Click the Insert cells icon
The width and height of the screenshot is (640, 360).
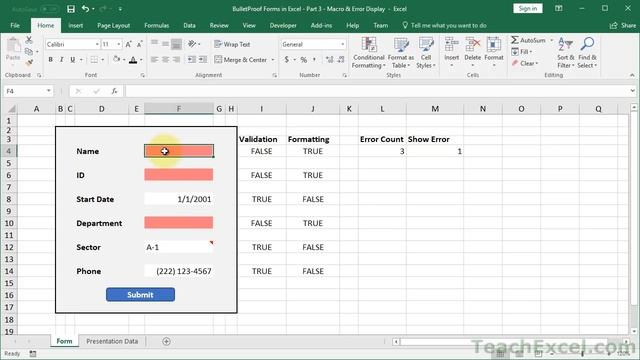pos(451,44)
